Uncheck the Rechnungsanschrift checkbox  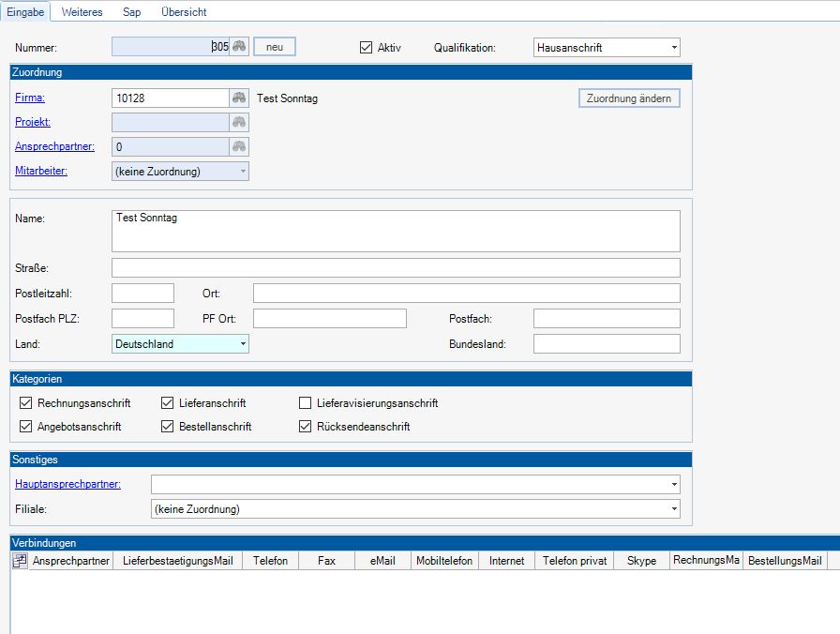(x=25, y=403)
